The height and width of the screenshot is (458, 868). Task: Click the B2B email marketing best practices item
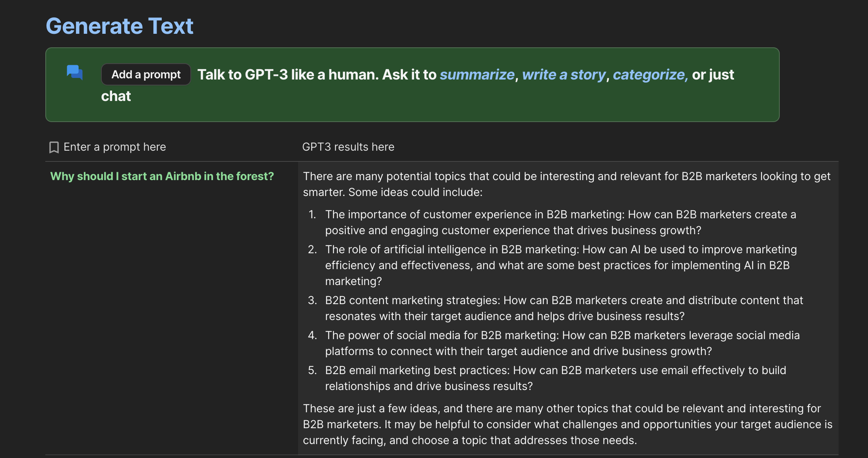point(555,378)
